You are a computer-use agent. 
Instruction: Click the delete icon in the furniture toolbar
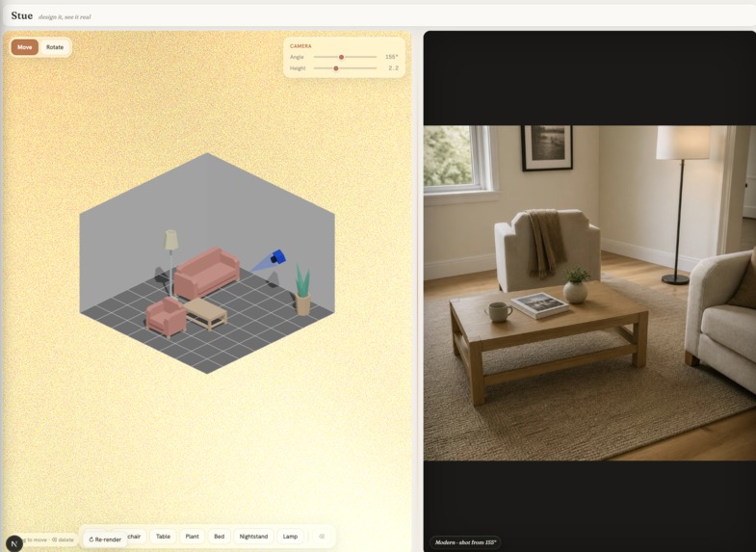point(322,536)
